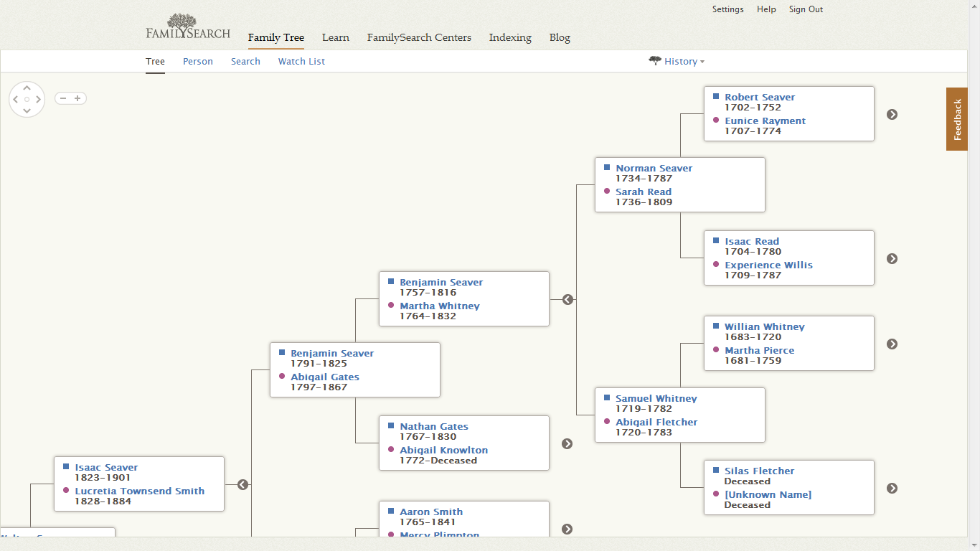Screen dimensions: 980x551
Task: Collapse ancestors of Isaac Seaver and Lucretia Smith
Action: point(242,484)
